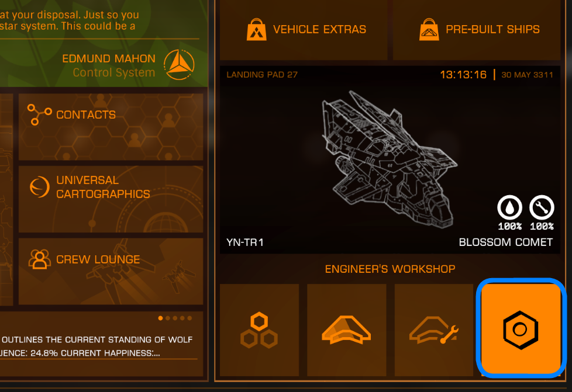The height and width of the screenshot is (392, 572).
Task: Open the ship with wrench tile
Action: click(434, 330)
